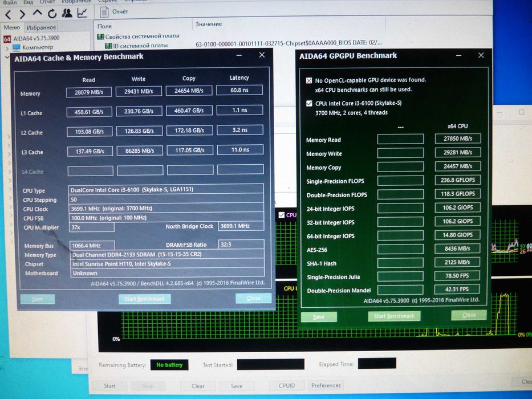Viewport: 532px width, 399px height.
Task: Click the L3 Cache latency value 11.0 ns
Action: coord(240,149)
